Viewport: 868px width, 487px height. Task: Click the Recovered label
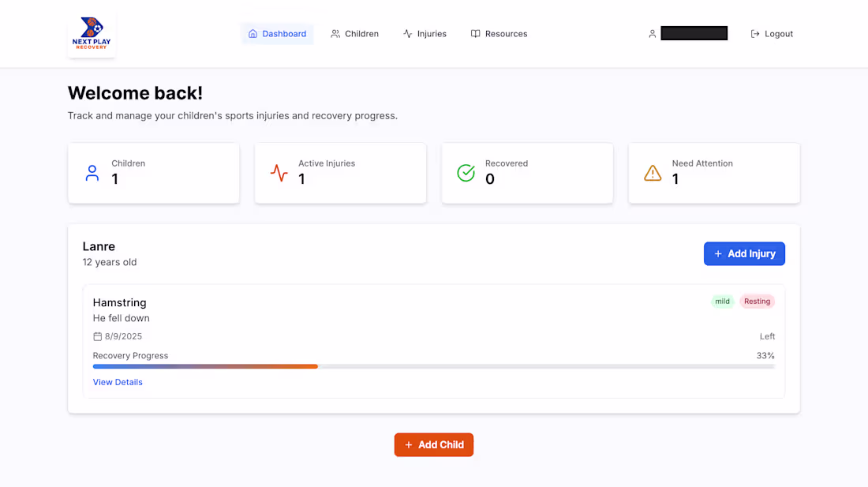tap(507, 163)
